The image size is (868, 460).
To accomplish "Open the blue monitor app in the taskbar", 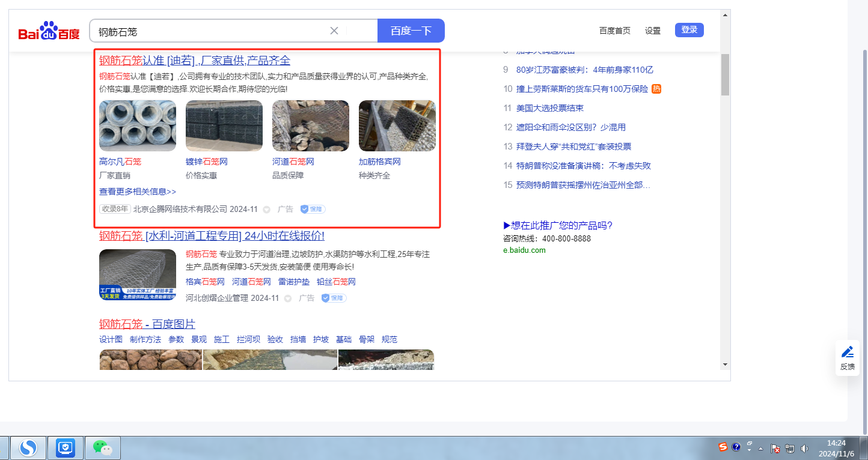I will pos(65,448).
